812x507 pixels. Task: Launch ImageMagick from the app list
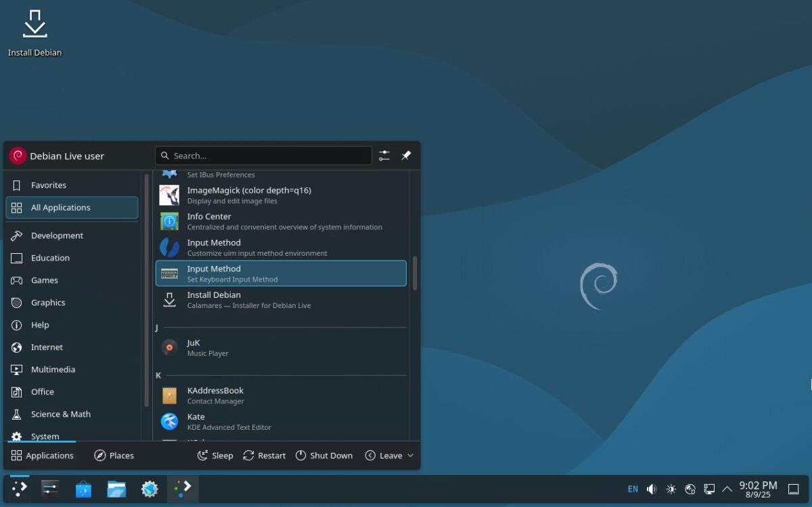tap(281, 195)
